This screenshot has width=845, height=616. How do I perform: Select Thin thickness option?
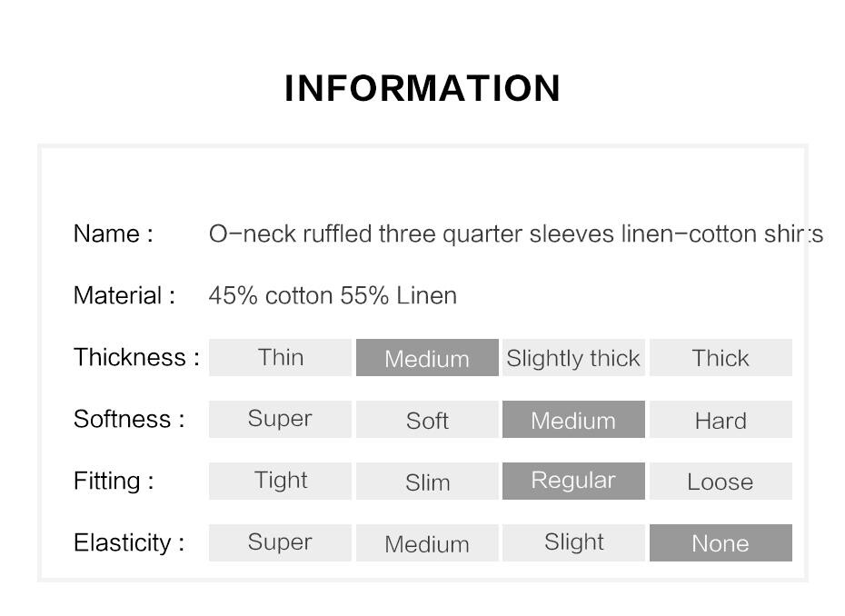[x=280, y=357]
